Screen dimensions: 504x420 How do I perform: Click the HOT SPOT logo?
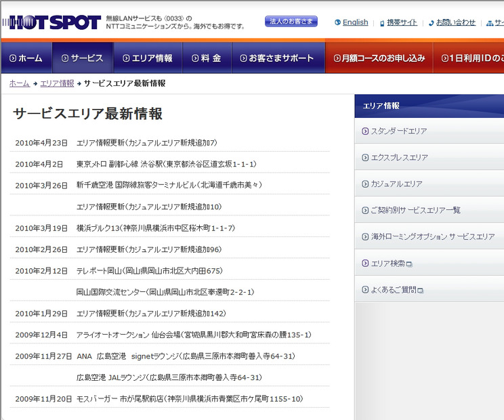(x=51, y=23)
